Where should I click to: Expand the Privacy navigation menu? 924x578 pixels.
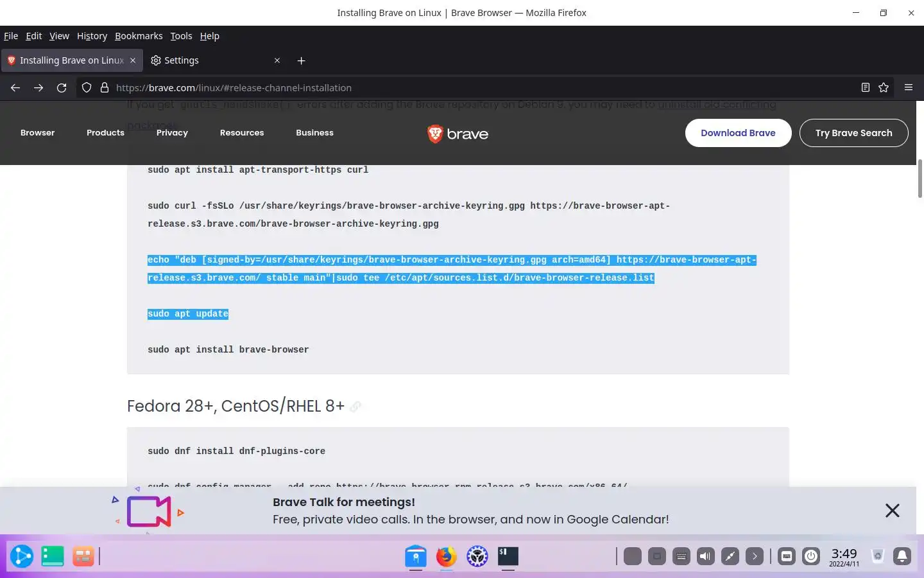click(172, 133)
